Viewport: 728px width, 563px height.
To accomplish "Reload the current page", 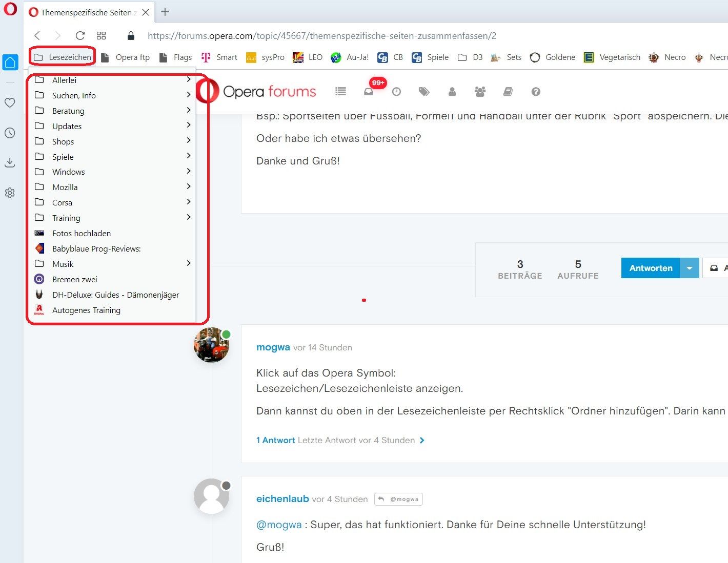I will click(x=80, y=35).
